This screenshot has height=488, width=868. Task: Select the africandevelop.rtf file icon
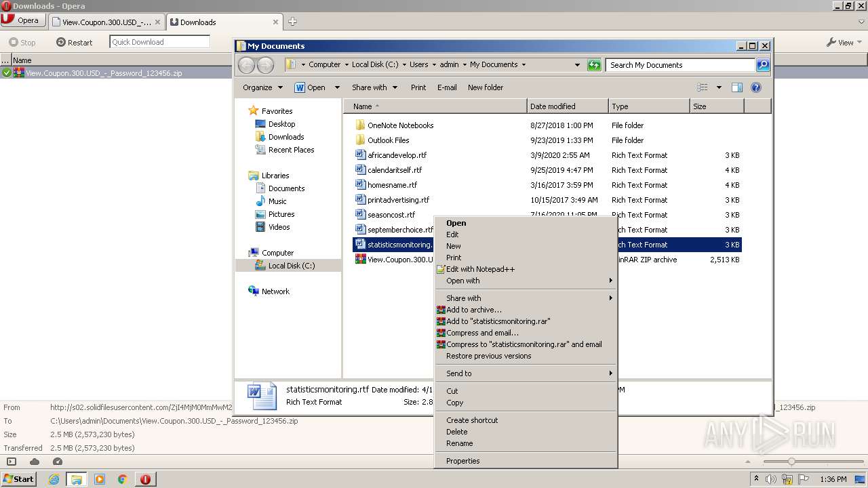point(361,155)
